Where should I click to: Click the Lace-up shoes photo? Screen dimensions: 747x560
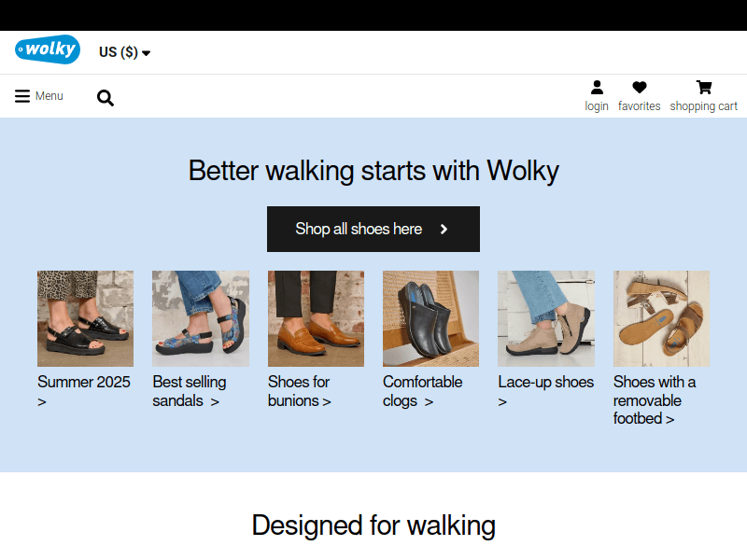pyautogui.click(x=545, y=318)
